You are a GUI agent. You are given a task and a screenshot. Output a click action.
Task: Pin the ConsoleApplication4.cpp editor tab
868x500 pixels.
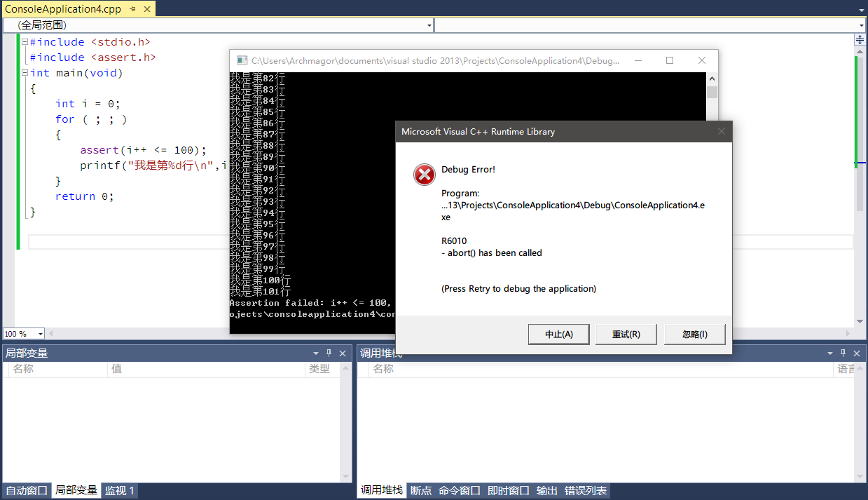133,9
